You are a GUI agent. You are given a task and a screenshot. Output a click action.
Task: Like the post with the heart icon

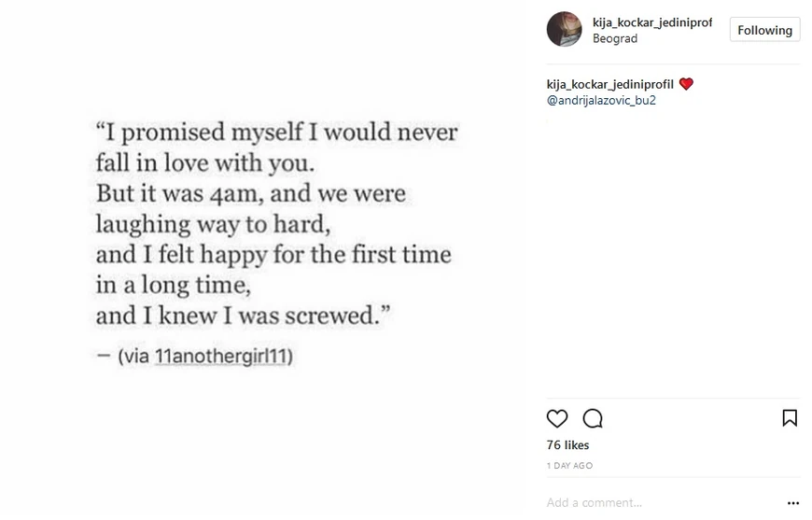[x=557, y=418]
